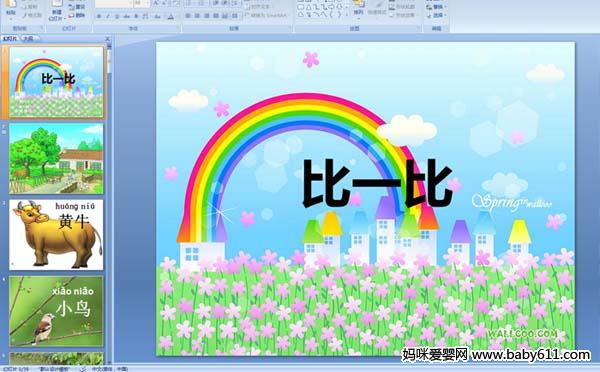The image size is (600, 372).
Task: Click the Replace (替换) button
Action: (435, 7)
